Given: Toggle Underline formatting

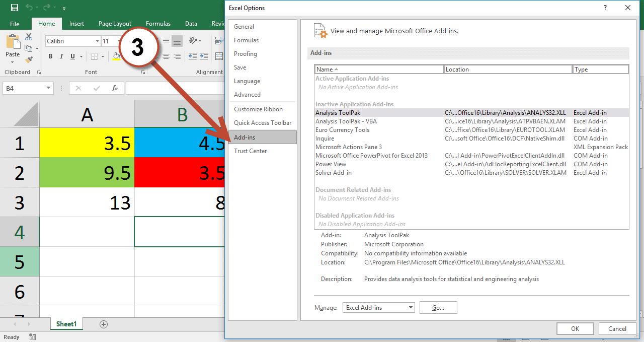Looking at the screenshot, I should click(x=72, y=56).
